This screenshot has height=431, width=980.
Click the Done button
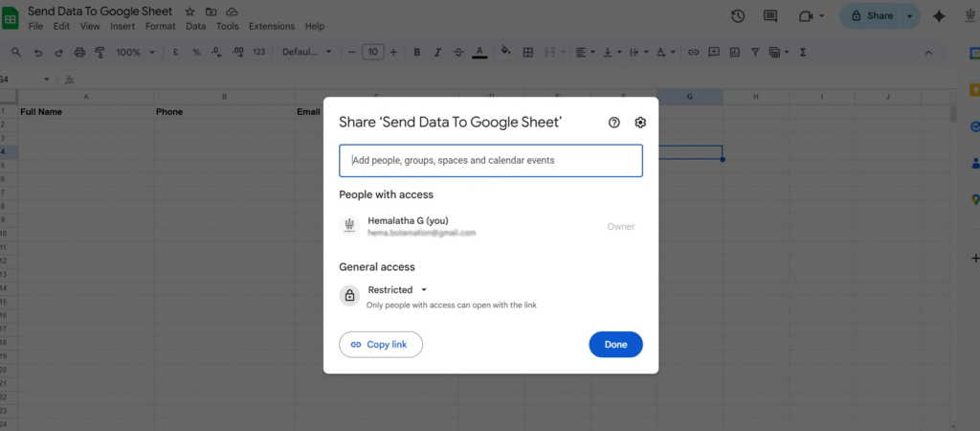[x=615, y=344]
